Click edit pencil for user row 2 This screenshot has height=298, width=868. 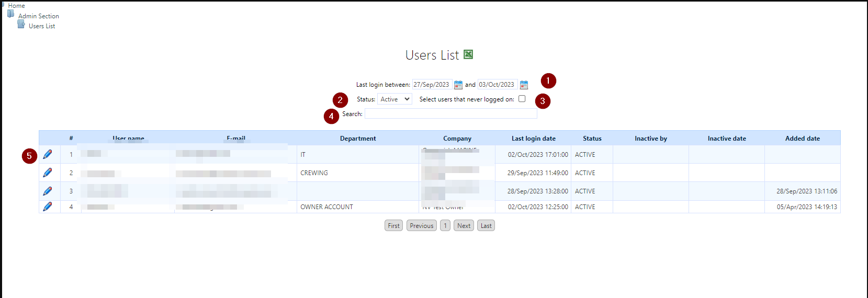48,173
